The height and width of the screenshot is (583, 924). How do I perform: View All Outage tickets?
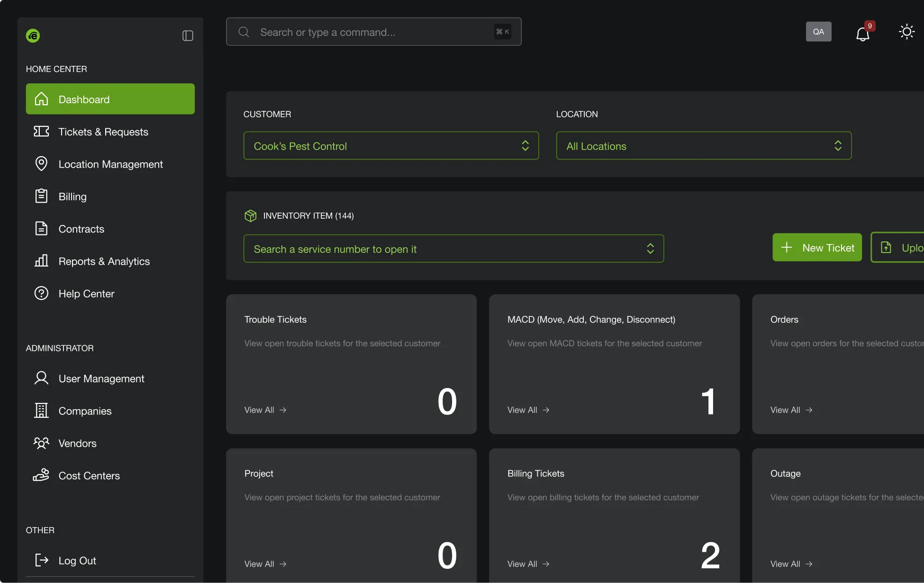point(791,564)
